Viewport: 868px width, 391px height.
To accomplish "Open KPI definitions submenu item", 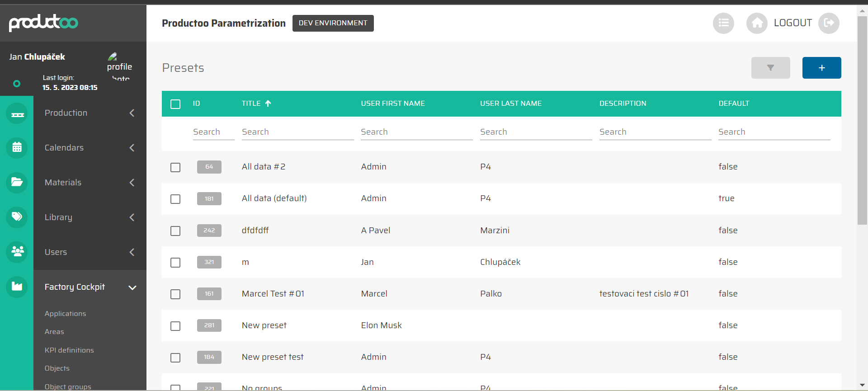I will pyautogui.click(x=69, y=350).
